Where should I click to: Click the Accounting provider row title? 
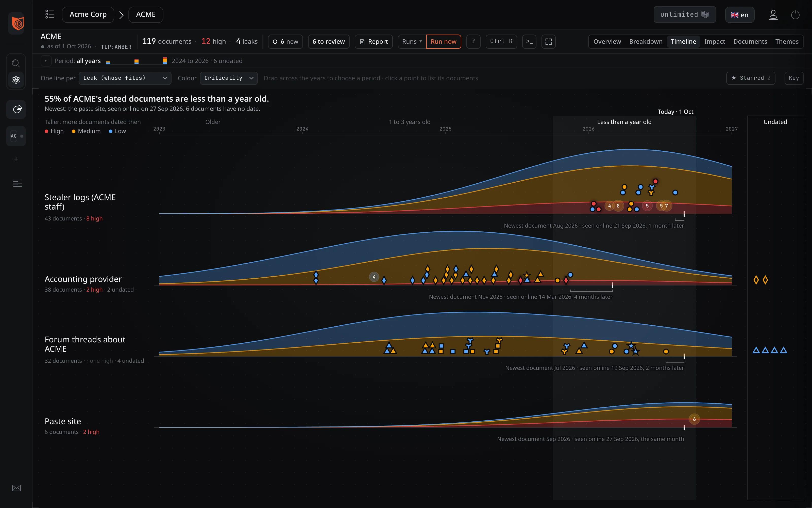[x=83, y=279]
